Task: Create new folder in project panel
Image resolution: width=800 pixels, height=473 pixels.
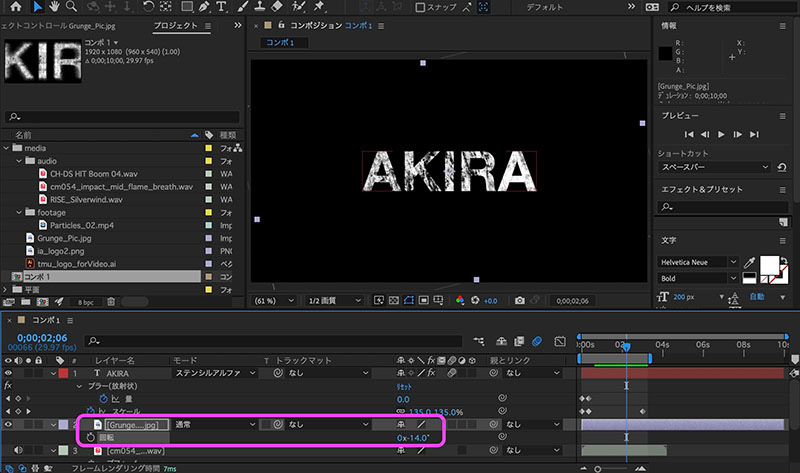Action: click(26, 302)
